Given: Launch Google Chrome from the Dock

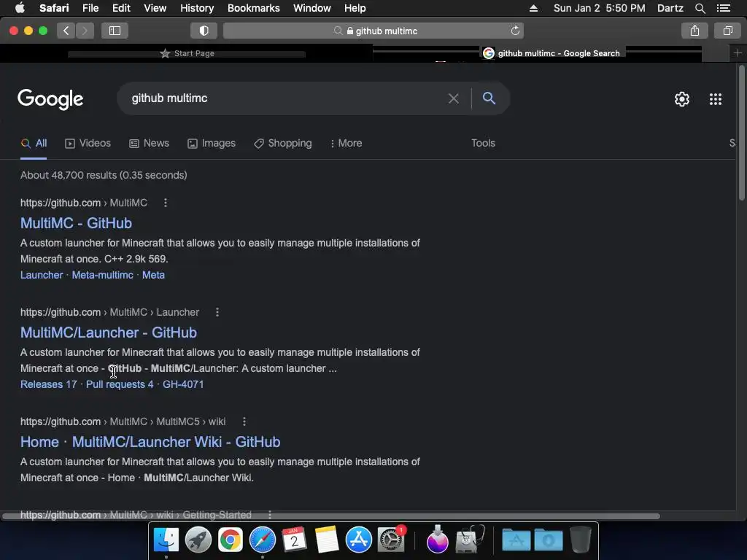Looking at the screenshot, I should [230, 540].
